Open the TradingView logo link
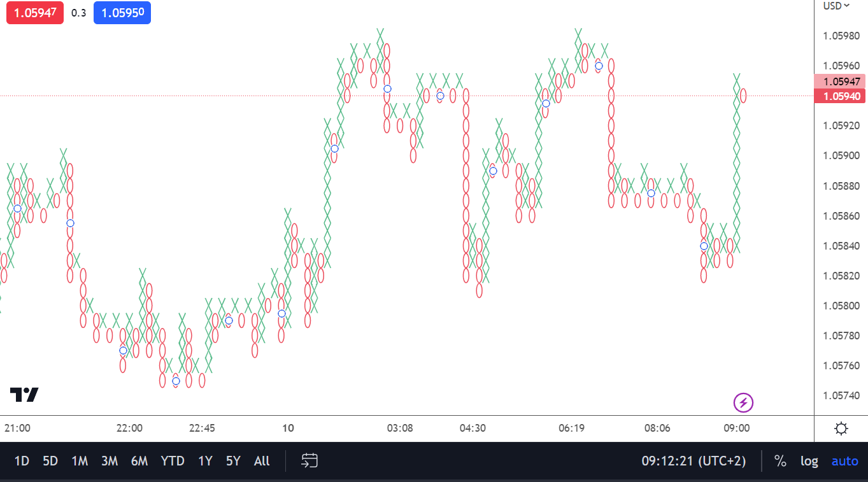Image resolution: width=868 pixels, height=482 pixels. pyautogui.click(x=24, y=395)
